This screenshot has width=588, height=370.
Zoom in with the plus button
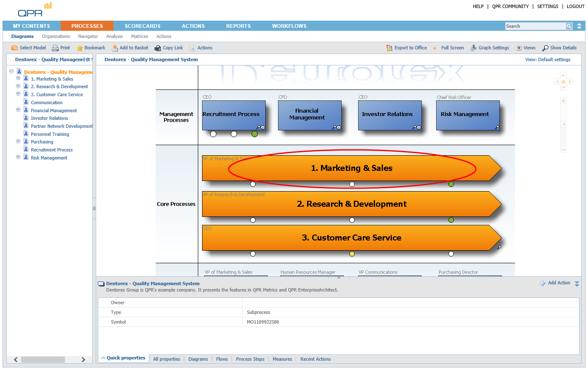[x=563, y=101]
